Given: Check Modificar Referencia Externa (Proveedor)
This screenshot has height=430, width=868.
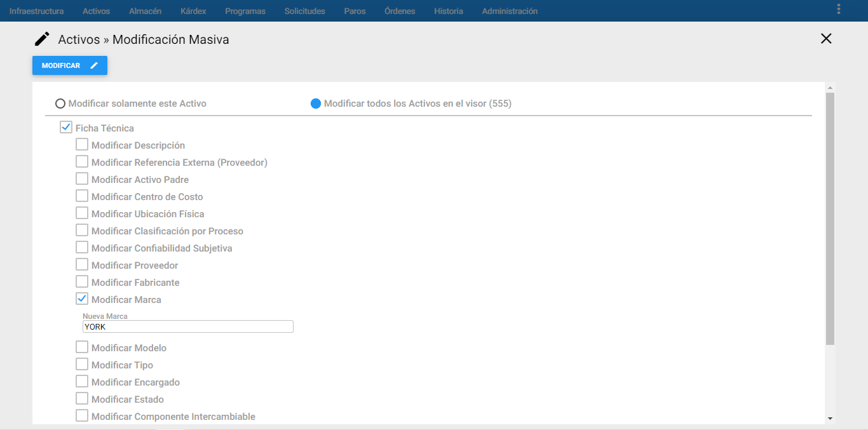Looking at the screenshot, I should pyautogui.click(x=82, y=161).
